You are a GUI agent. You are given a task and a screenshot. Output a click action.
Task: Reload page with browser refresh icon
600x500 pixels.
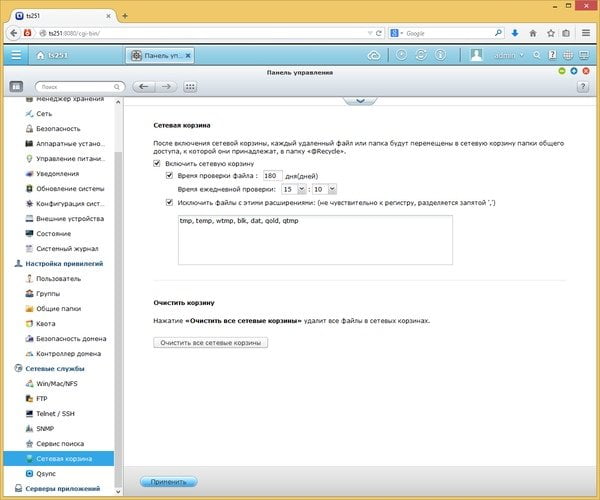point(379,33)
